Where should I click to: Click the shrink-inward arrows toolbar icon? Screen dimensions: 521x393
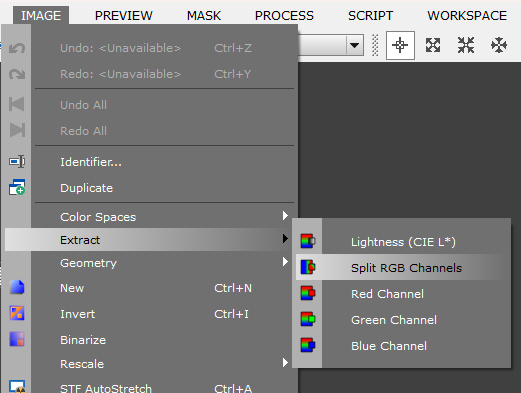(466, 45)
